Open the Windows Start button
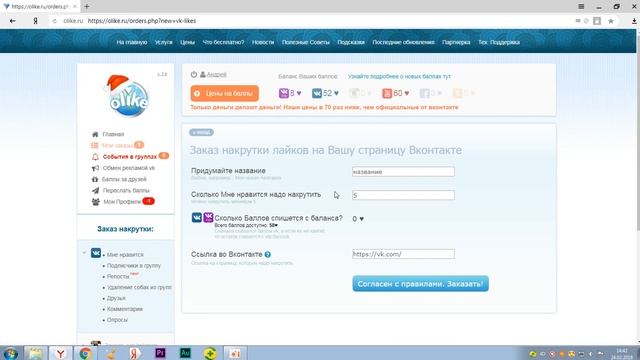 pos(10,353)
